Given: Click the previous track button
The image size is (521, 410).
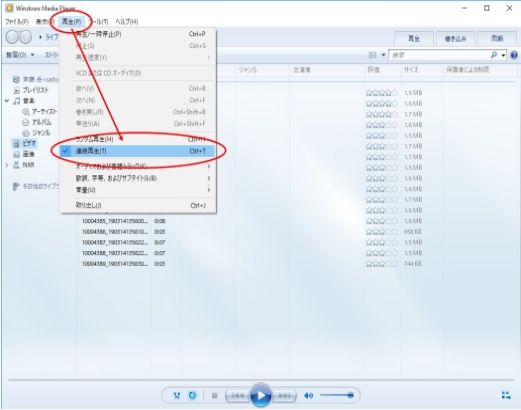Looking at the screenshot, I should click(238, 396).
